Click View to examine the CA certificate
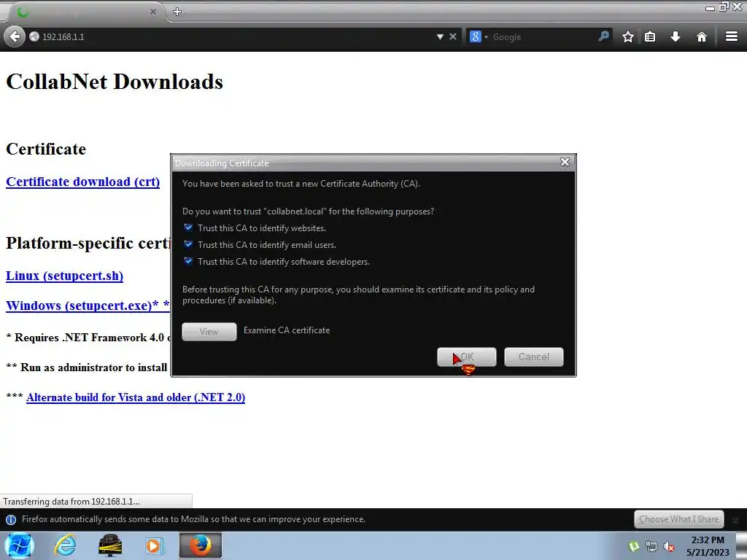 tap(209, 332)
